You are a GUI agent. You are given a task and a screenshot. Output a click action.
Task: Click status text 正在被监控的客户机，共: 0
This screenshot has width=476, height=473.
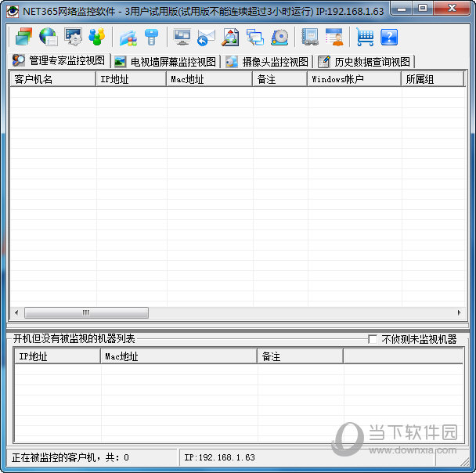pos(70,457)
